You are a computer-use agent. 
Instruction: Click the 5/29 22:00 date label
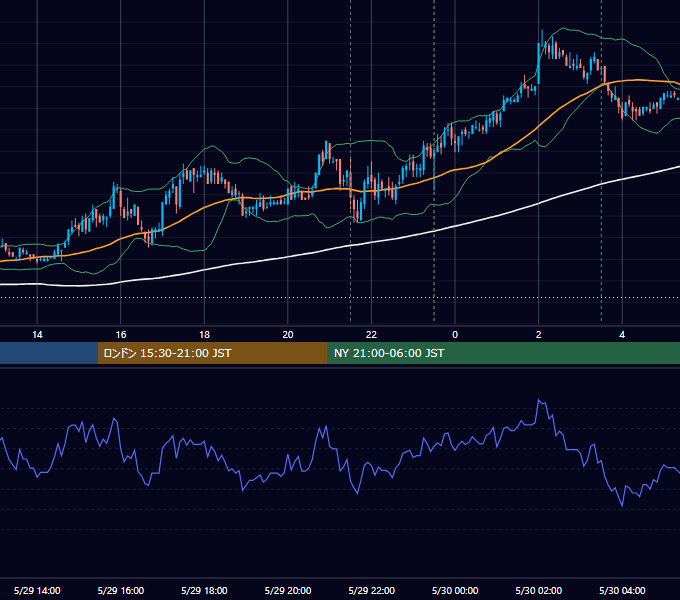coord(371,590)
